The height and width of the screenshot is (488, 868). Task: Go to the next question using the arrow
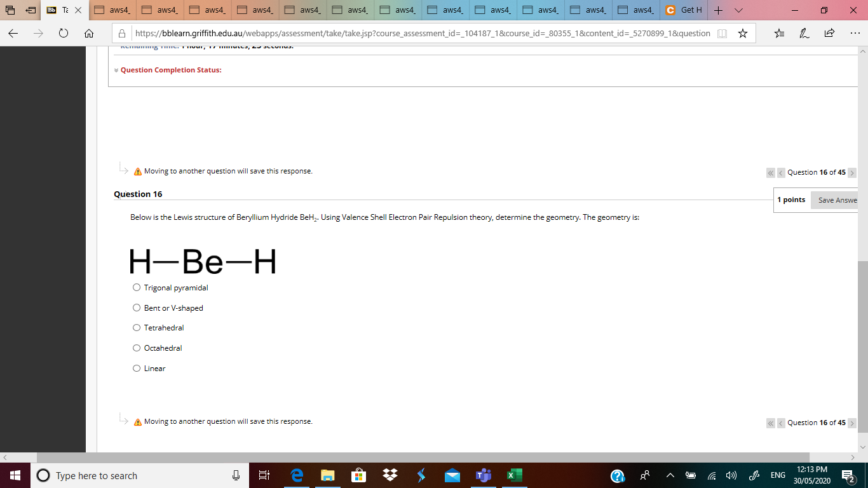click(x=853, y=172)
